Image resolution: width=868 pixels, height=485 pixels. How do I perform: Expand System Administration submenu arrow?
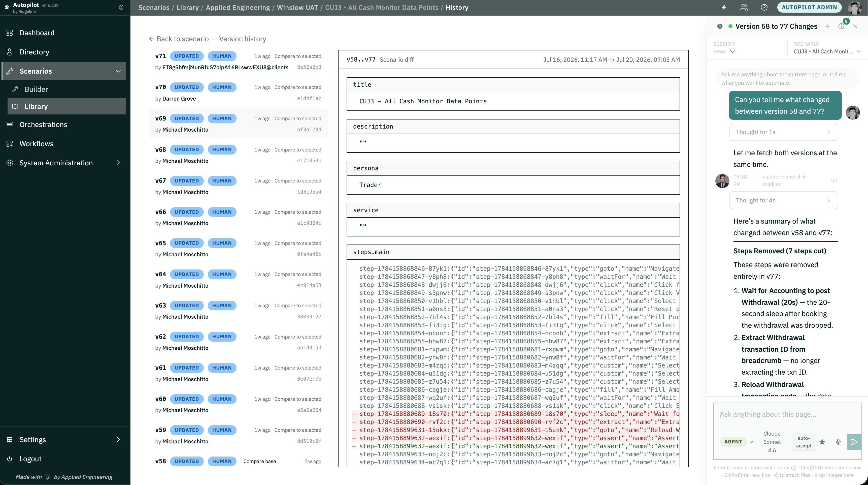(118, 163)
